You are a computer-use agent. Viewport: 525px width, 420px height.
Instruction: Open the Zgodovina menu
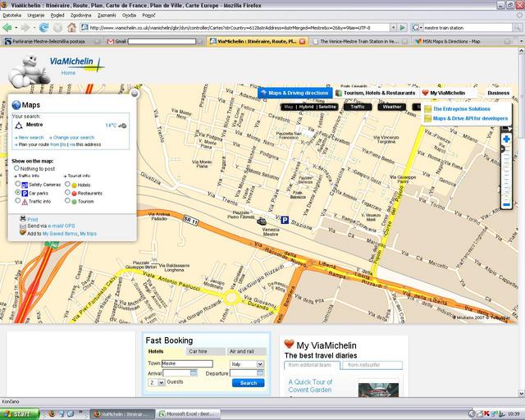pos(80,16)
